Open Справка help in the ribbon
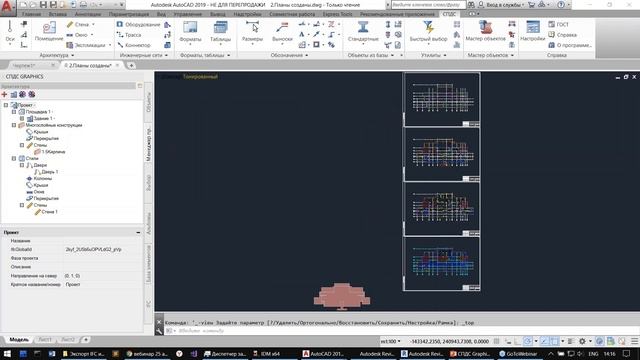The height and width of the screenshot is (360, 640). point(562,35)
